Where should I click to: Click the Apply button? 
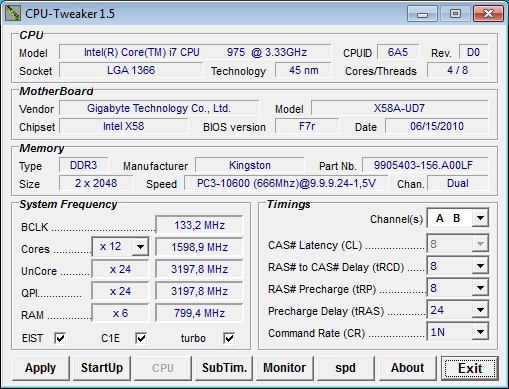(41, 368)
